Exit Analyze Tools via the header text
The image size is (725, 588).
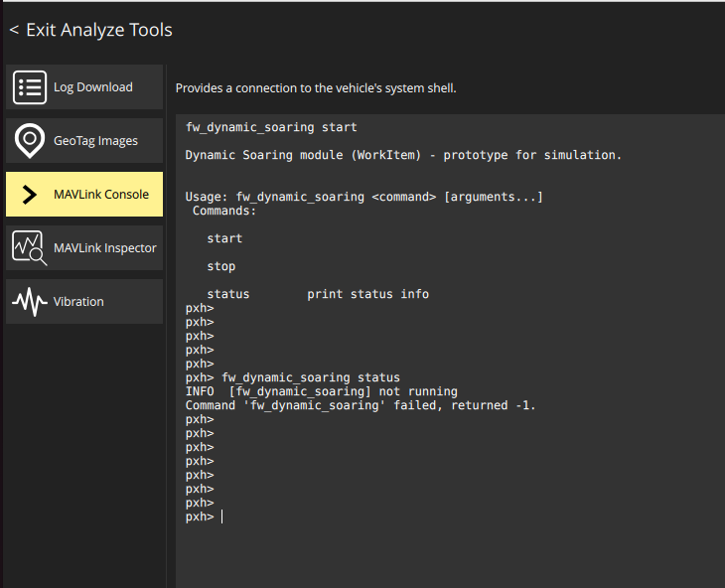click(98, 30)
